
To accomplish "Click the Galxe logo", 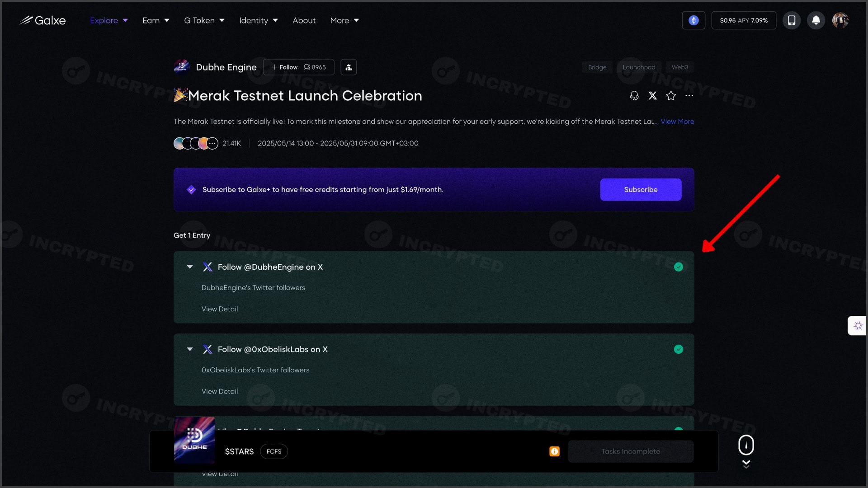I will point(43,20).
